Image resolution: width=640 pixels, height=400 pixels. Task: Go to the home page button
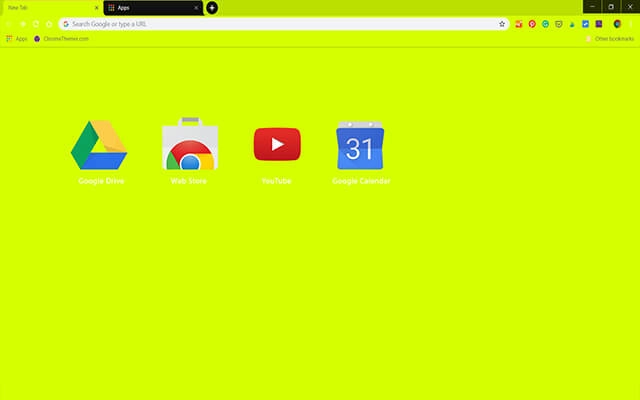[49, 24]
